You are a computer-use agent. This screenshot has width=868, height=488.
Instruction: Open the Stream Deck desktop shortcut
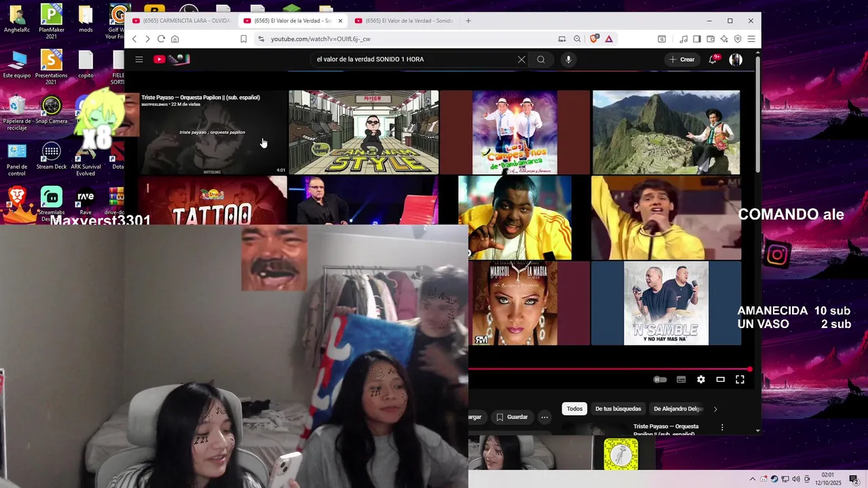coord(51,157)
